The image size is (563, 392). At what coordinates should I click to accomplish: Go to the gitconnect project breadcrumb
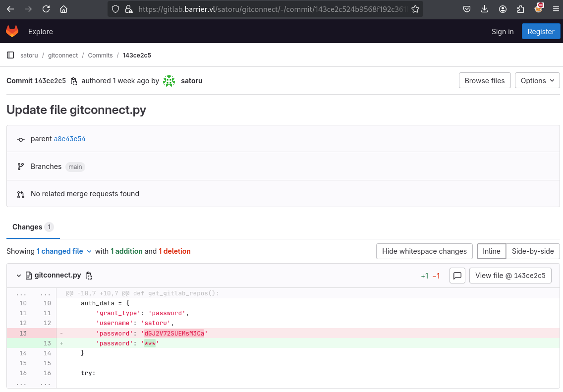(63, 56)
